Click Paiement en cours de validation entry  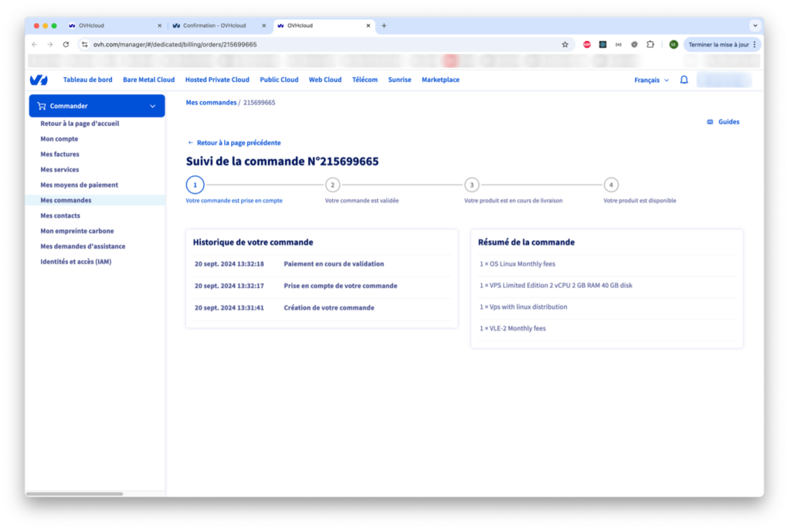click(334, 264)
